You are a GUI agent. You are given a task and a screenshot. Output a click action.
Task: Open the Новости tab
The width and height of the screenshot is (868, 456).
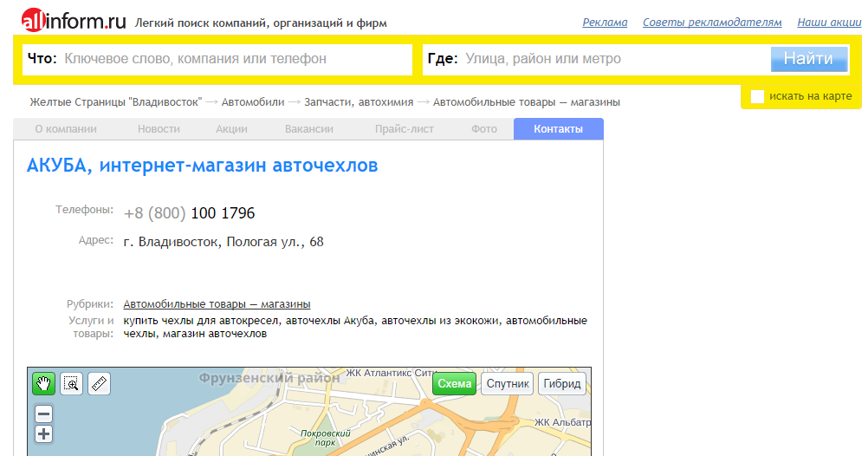click(x=159, y=129)
